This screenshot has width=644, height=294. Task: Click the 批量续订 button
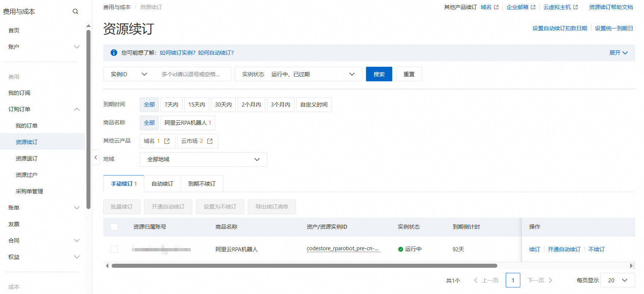coord(122,207)
